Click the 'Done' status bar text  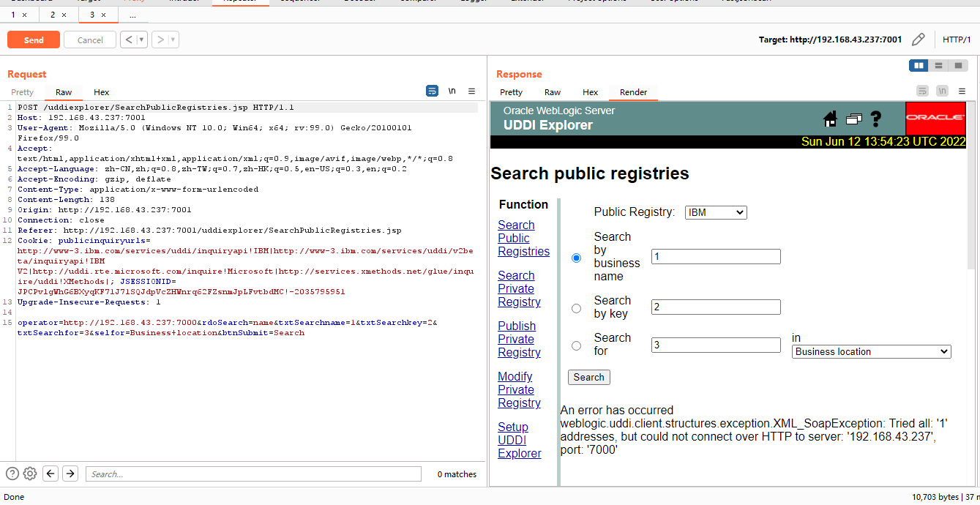(14, 496)
